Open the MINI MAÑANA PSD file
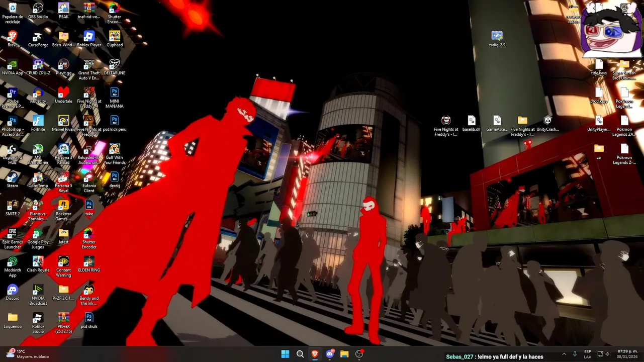Viewport: 644px width, 362px height. click(115, 98)
